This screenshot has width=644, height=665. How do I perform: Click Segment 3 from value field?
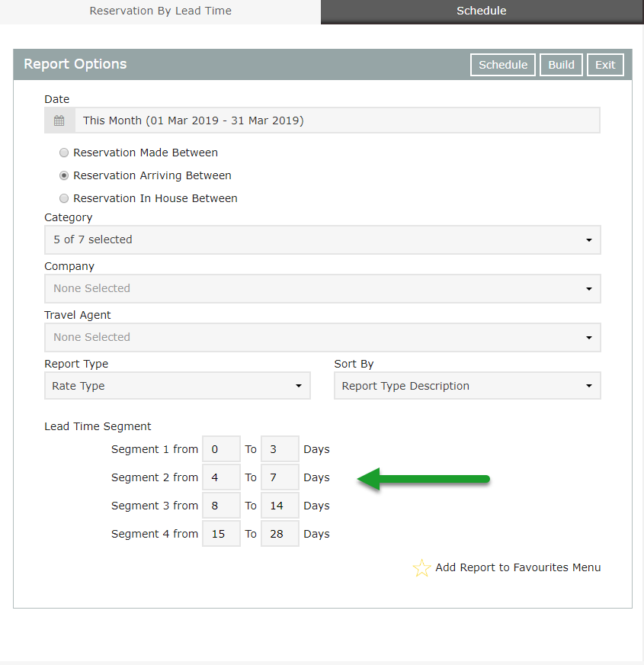(221, 506)
